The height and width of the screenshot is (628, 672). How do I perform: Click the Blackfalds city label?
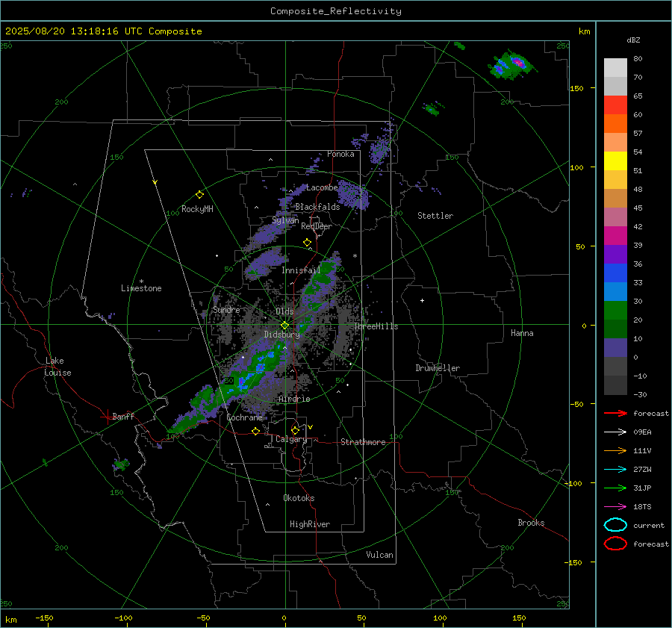(x=317, y=207)
